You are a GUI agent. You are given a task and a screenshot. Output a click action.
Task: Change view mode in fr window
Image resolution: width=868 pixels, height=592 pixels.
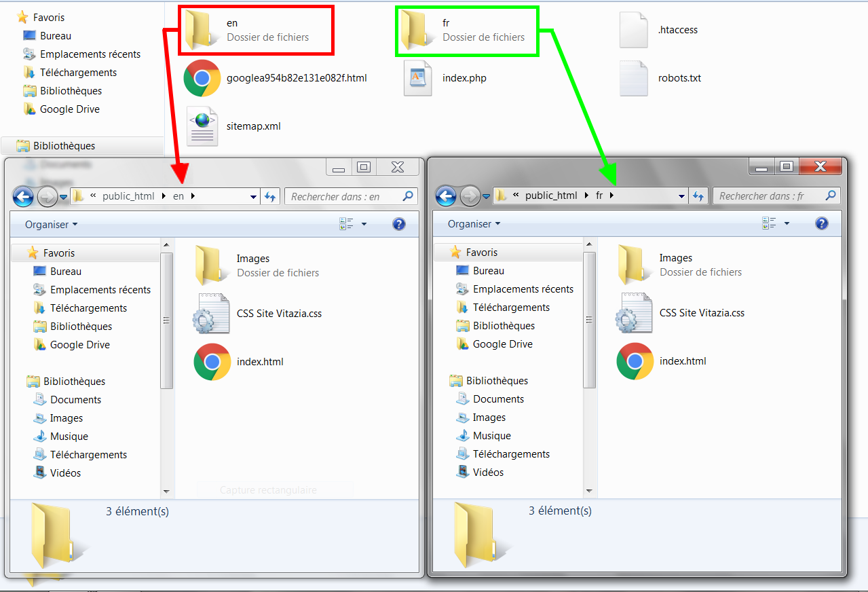click(769, 223)
